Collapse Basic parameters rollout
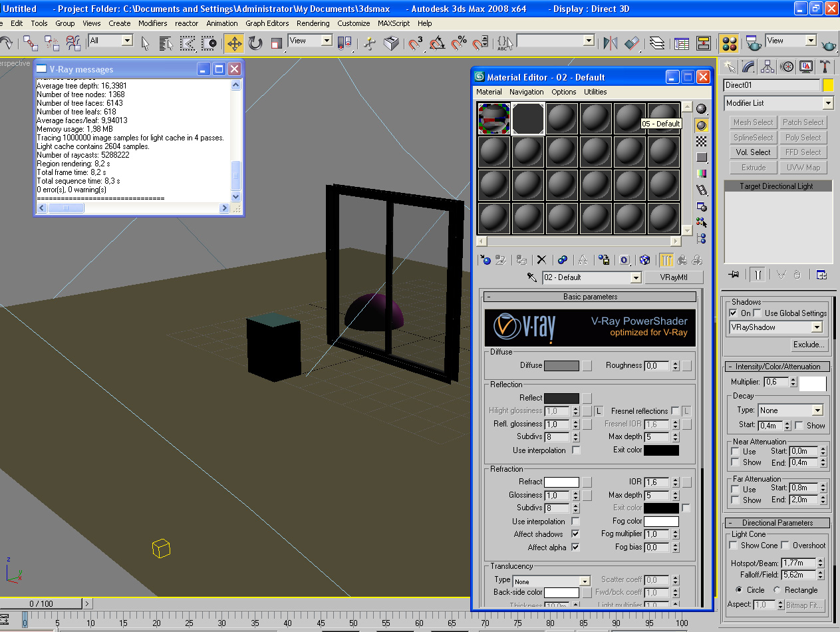This screenshot has width=840, height=632. point(590,297)
